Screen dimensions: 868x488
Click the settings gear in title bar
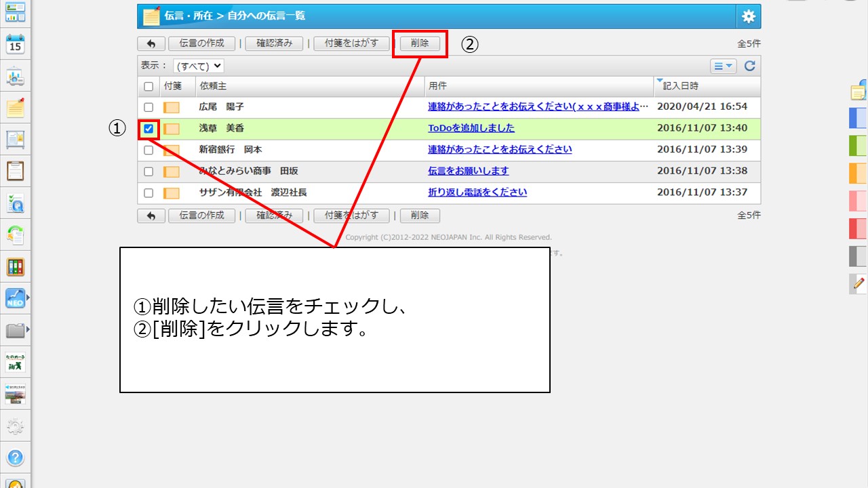748,17
